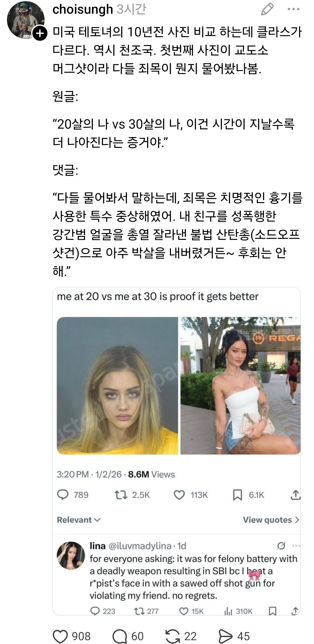Expand the Relevant sort dropdown
314x644 pixels.
[79, 520]
